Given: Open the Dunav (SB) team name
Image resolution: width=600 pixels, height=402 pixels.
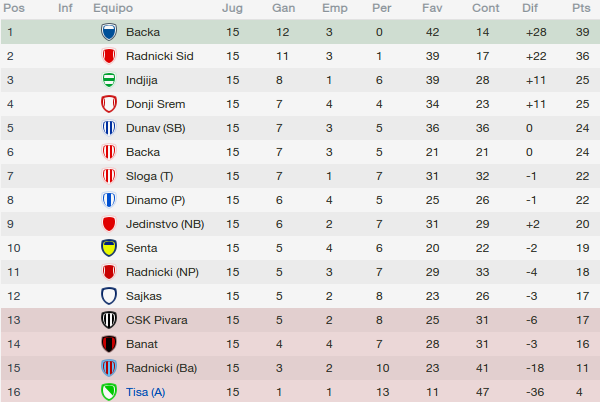Looking at the screenshot, I should [156, 128].
